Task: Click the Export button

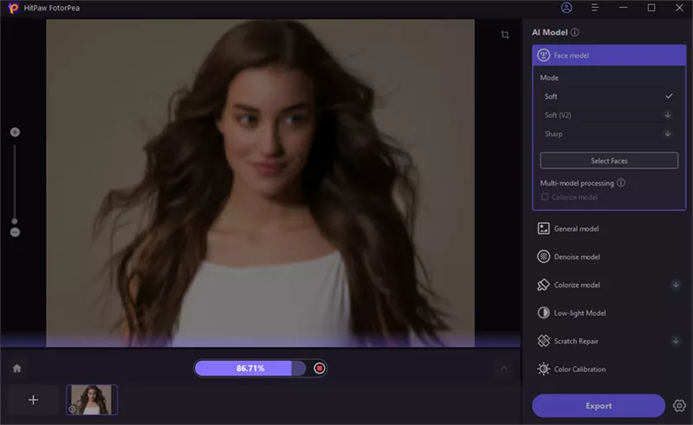Action: [599, 406]
